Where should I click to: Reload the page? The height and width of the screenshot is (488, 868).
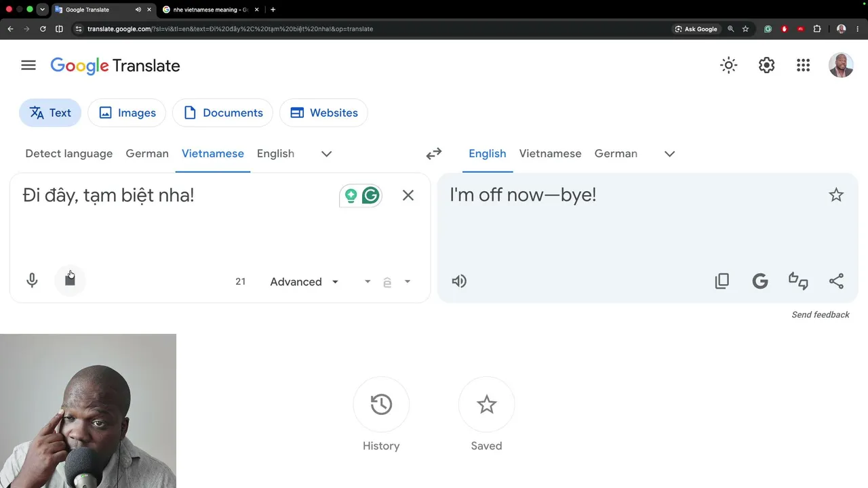click(x=43, y=29)
